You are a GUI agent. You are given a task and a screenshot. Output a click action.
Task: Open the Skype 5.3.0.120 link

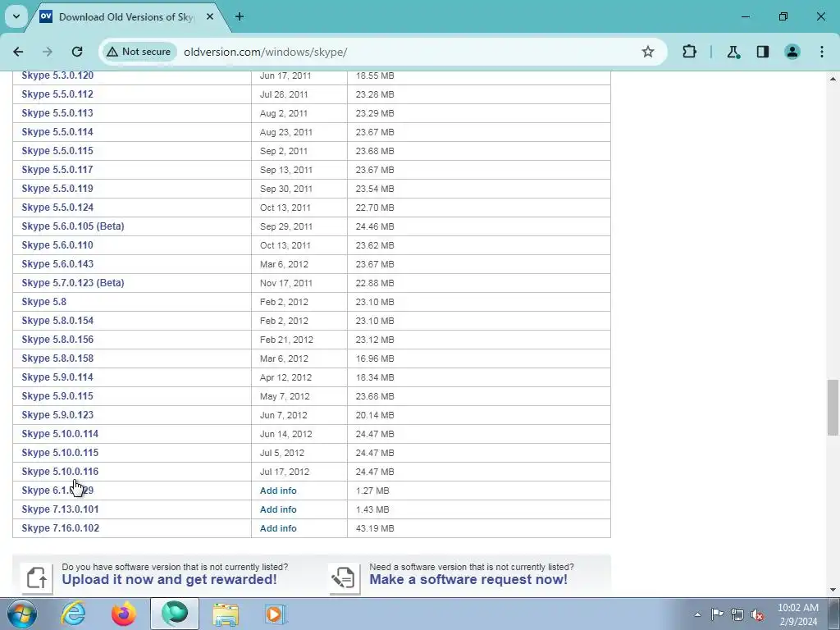click(57, 75)
